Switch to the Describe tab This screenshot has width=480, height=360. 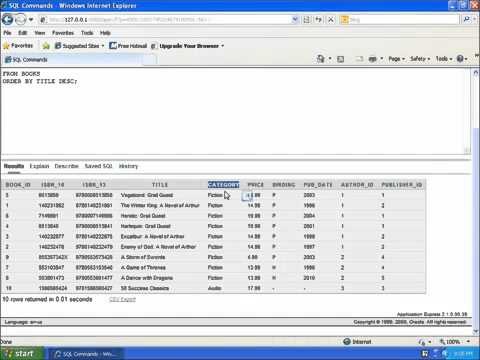[x=67, y=166]
